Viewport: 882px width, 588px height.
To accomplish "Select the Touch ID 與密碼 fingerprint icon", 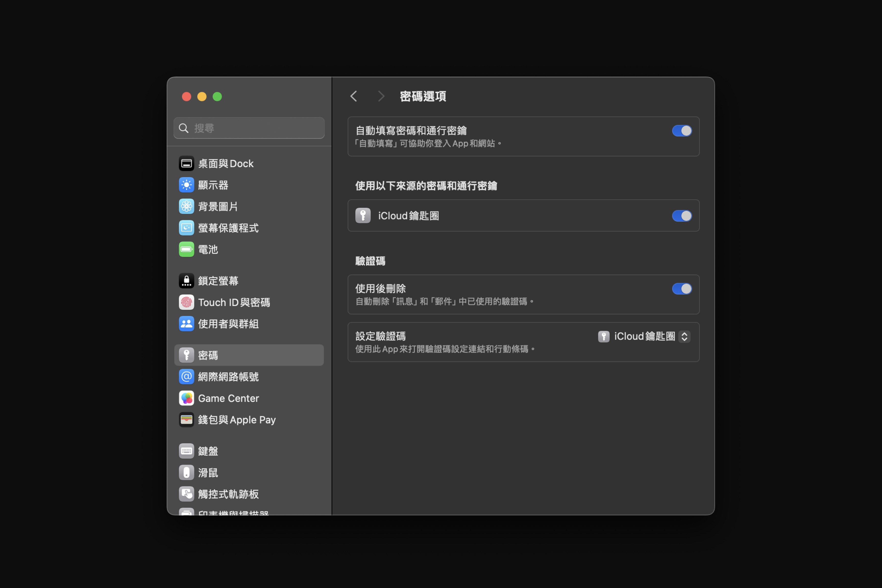I will tap(186, 302).
